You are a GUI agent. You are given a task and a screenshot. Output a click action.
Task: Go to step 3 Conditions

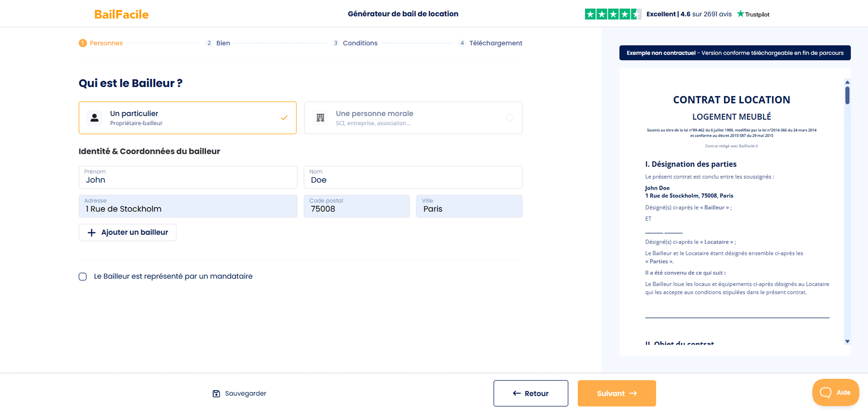(x=355, y=43)
